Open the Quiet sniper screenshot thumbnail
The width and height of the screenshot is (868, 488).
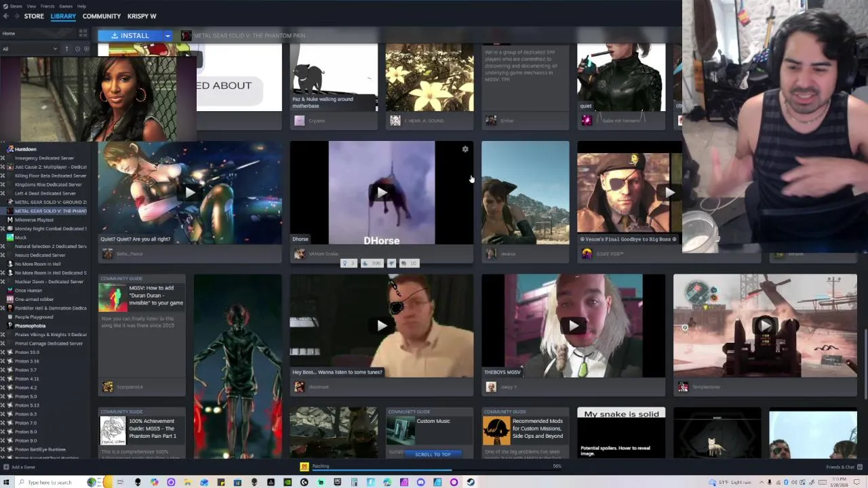tap(526, 192)
